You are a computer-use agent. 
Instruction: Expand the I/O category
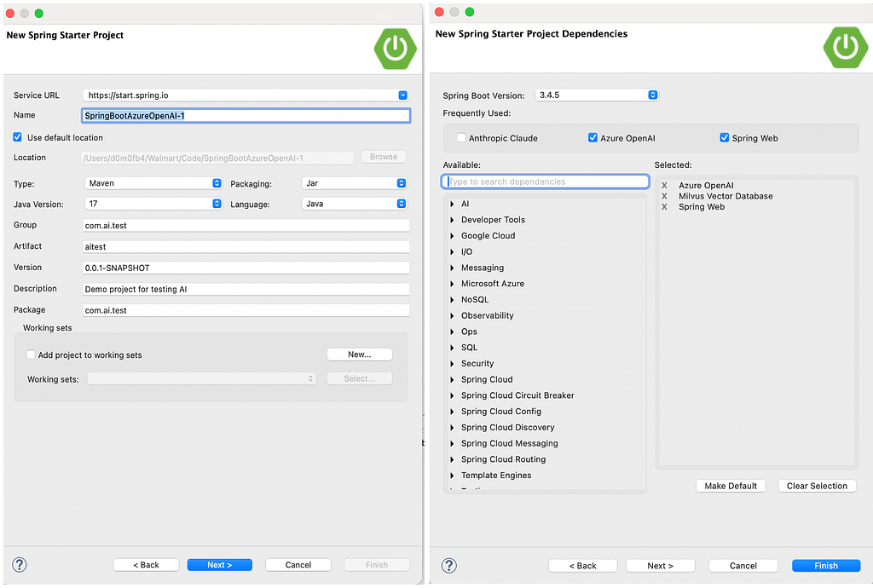click(452, 252)
